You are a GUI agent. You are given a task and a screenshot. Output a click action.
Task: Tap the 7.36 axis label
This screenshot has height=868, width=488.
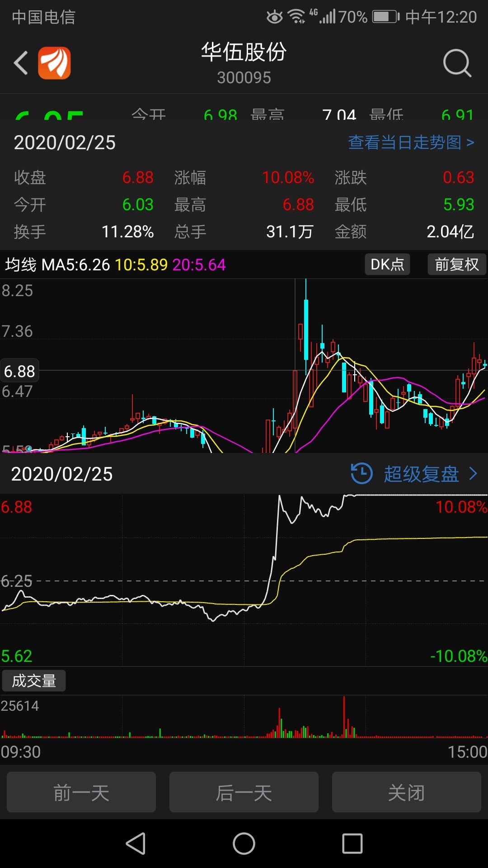17,331
